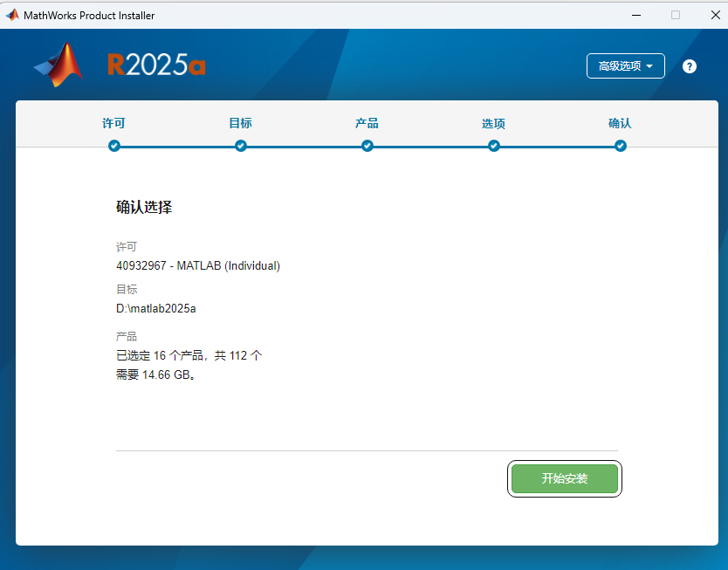Click the 选项 step checkmark circle
This screenshot has height=570, width=728.
[494, 147]
